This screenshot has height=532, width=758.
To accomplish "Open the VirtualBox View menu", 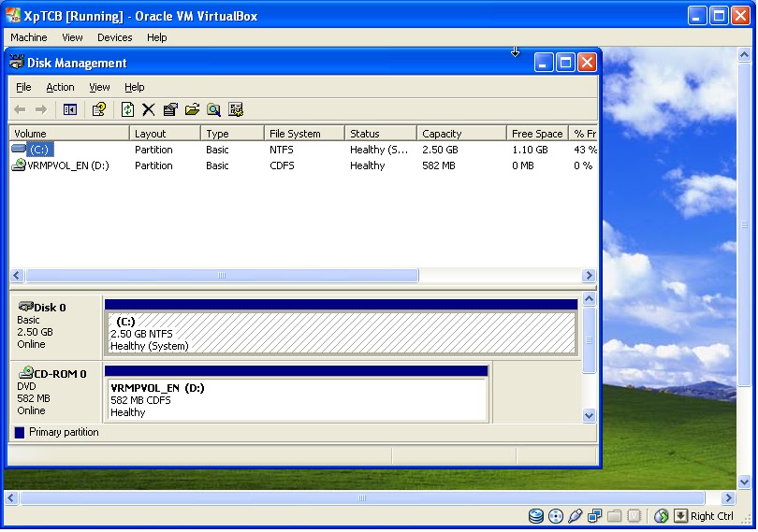I will click(72, 37).
